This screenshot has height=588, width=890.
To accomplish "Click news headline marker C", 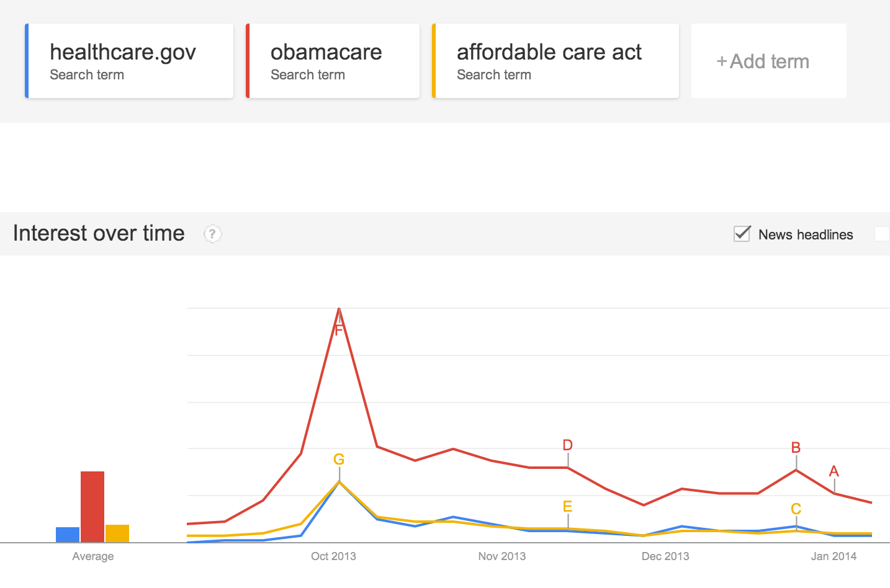I will 796,509.
